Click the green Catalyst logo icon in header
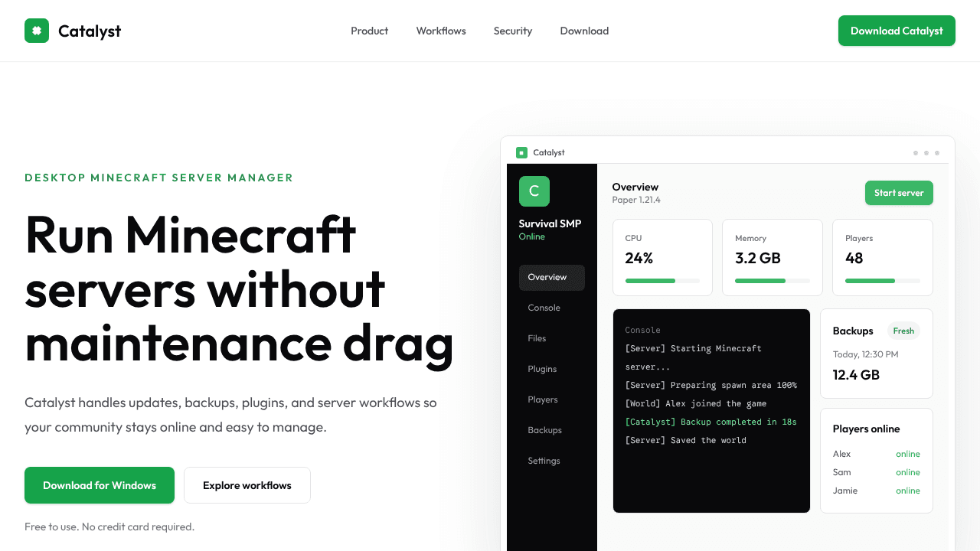Image resolution: width=980 pixels, height=551 pixels. click(x=37, y=31)
